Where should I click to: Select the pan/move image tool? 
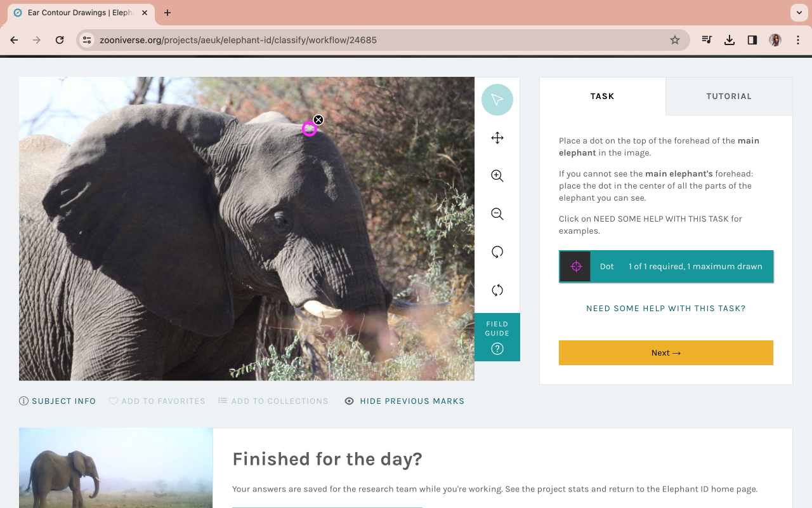[x=497, y=138]
